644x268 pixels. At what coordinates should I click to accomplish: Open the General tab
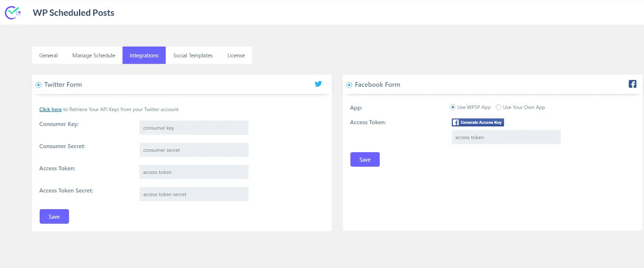48,56
